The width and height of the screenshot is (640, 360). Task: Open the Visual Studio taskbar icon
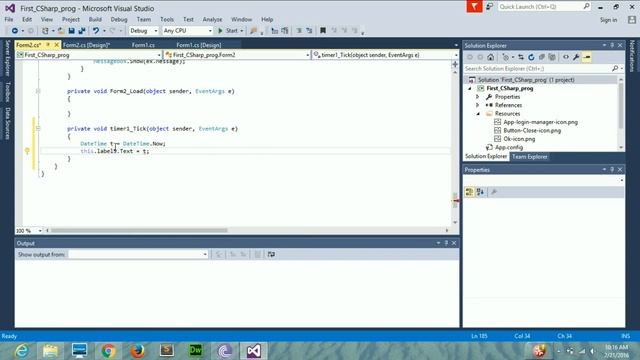point(253,351)
